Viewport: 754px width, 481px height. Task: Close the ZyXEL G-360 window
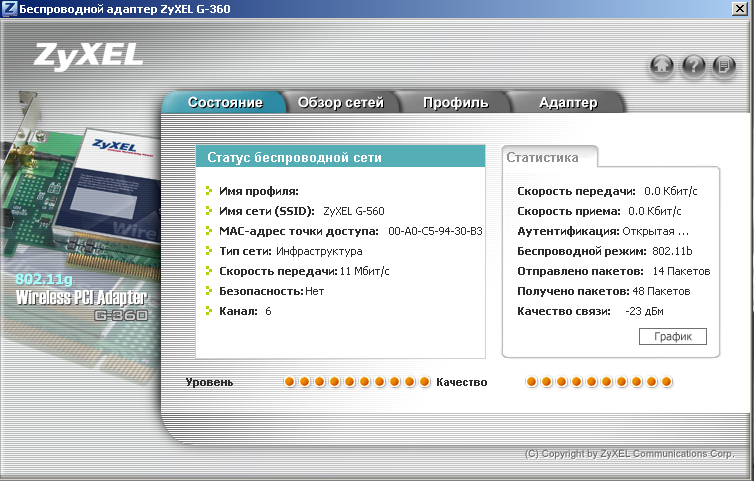pyautogui.click(x=740, y=9)
